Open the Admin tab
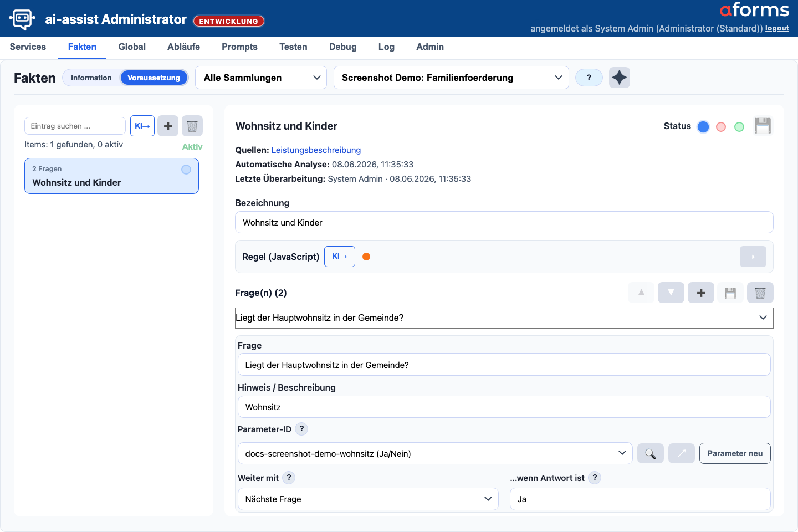The width and height of the screenshot is (798, 532). (430, 47)
